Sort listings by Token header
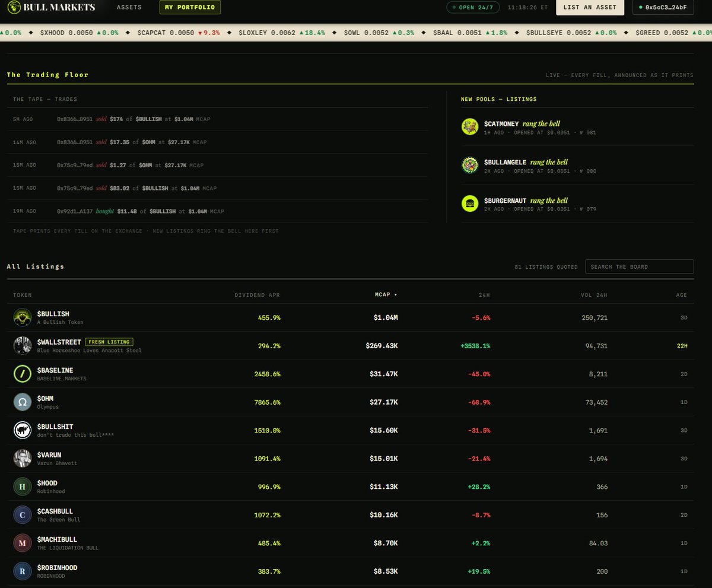The height and width of the screenshot is (588, 712). [23, 295]
